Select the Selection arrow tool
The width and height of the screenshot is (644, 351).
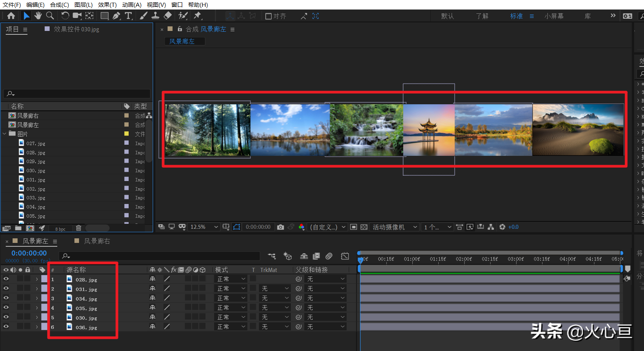point(26,16)
